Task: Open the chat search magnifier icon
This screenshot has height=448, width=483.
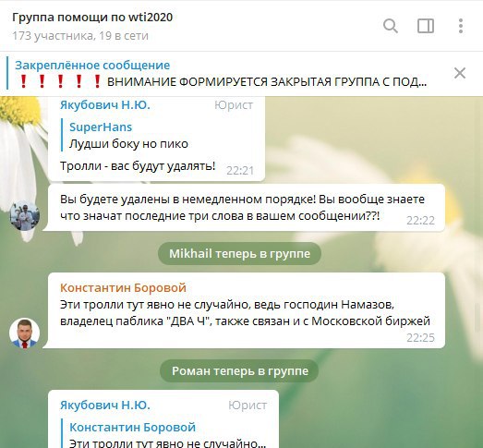Action: (x=391, y=26)
